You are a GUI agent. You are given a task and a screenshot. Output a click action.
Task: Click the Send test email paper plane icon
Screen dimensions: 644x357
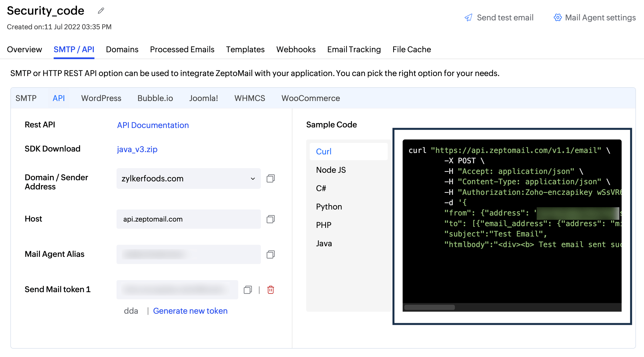tap(468, 18)
